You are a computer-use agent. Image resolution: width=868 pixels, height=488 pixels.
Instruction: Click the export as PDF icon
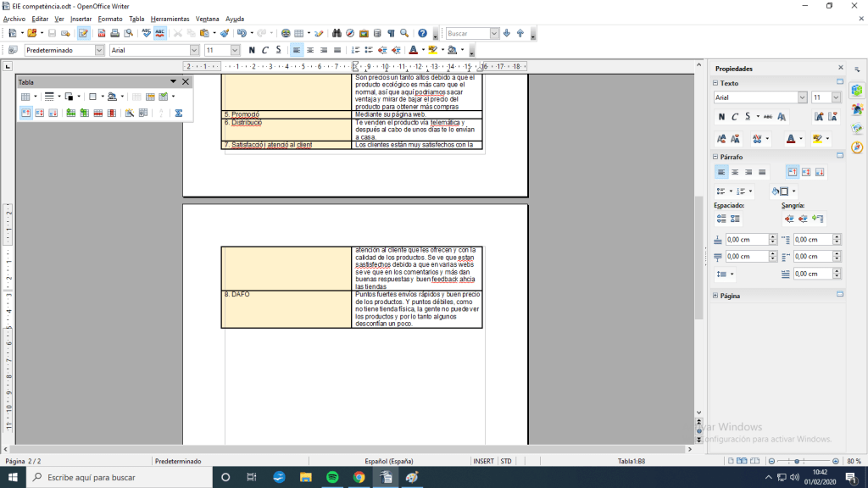(102, 33)
